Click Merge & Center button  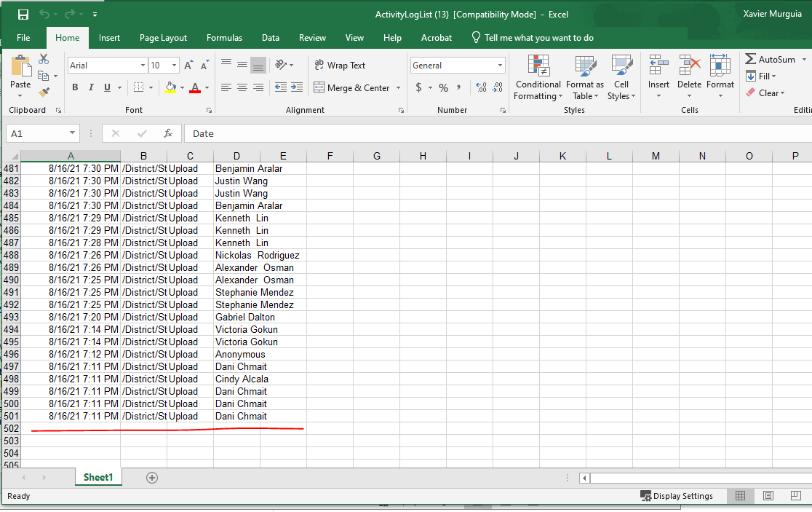pos(351,87)
